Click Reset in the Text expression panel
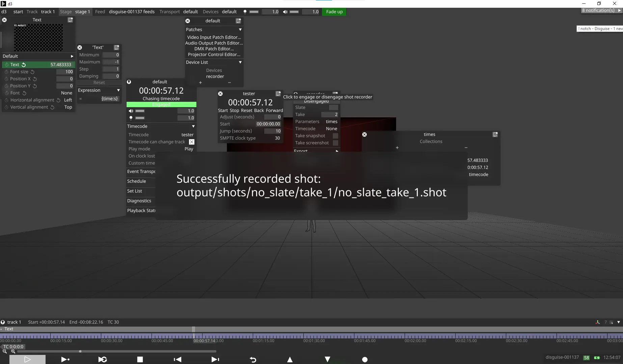 coord(99,82)
